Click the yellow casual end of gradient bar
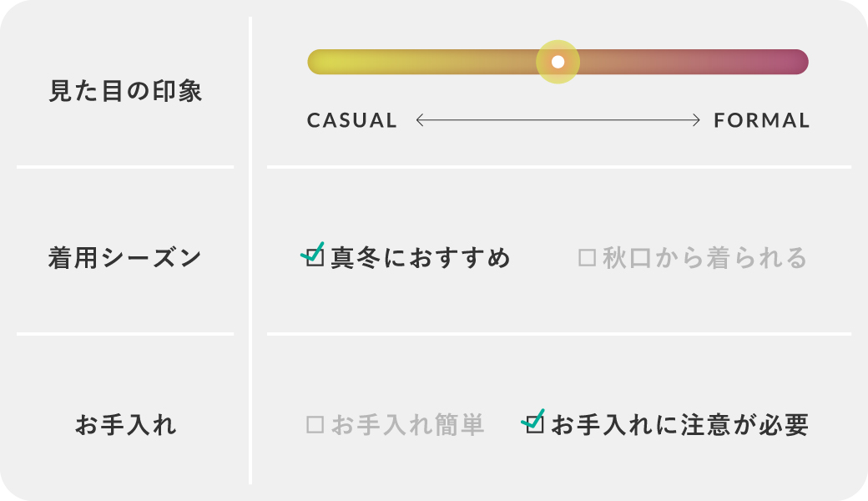This screenshot has height=501, width=868. pos(321,62)
